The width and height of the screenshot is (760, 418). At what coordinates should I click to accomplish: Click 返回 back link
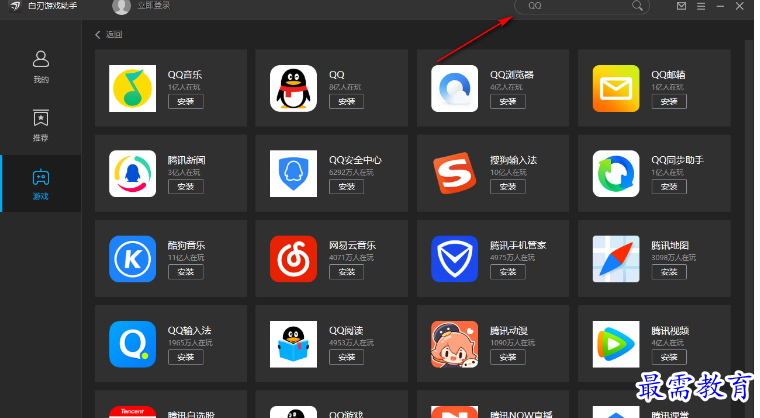pyautogui.click(x=109, y=34)
